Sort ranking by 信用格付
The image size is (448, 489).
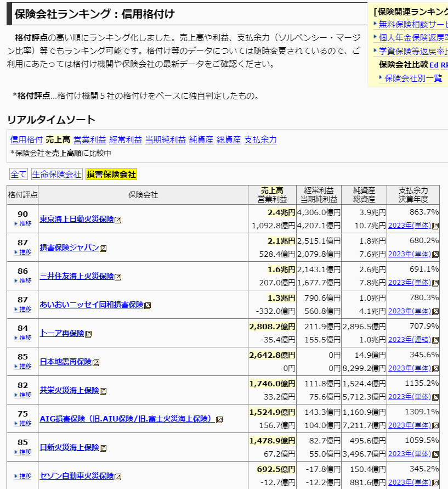coord(26,140)
